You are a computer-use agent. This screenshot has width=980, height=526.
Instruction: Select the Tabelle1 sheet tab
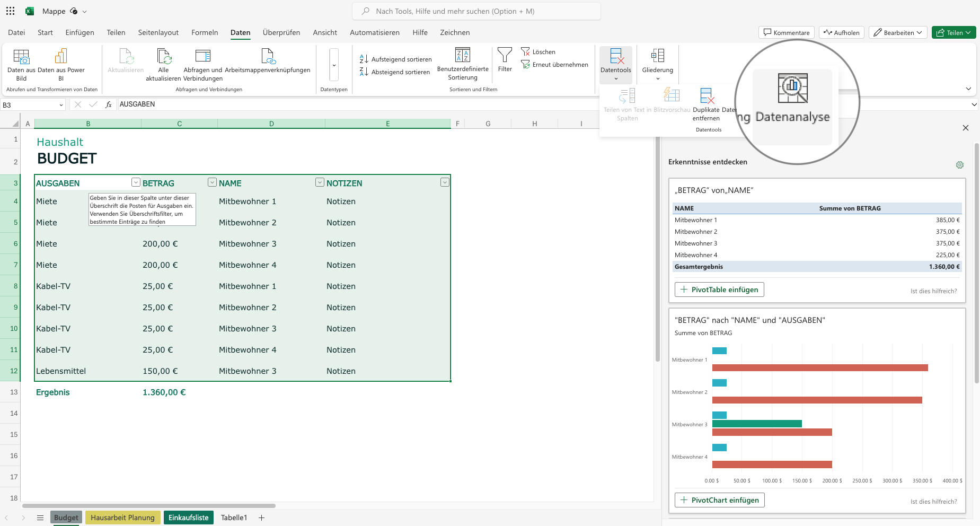[234, 518]
